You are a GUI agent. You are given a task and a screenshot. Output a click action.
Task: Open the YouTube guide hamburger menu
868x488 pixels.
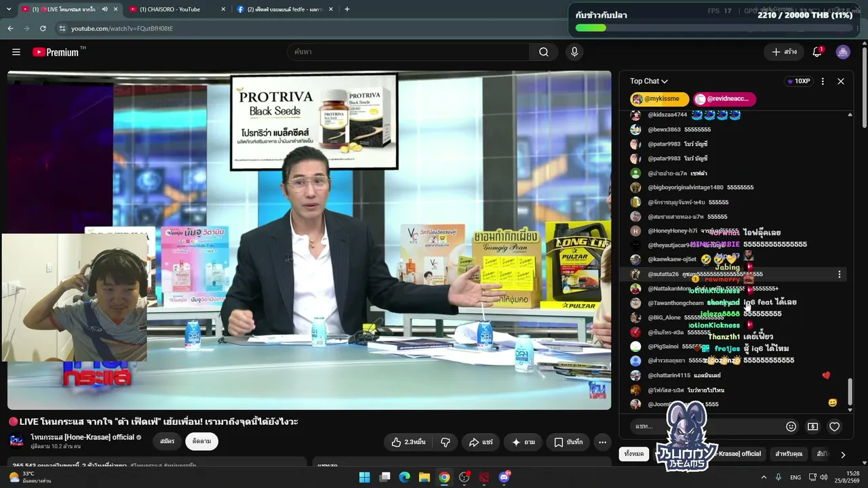click(16, 52)
